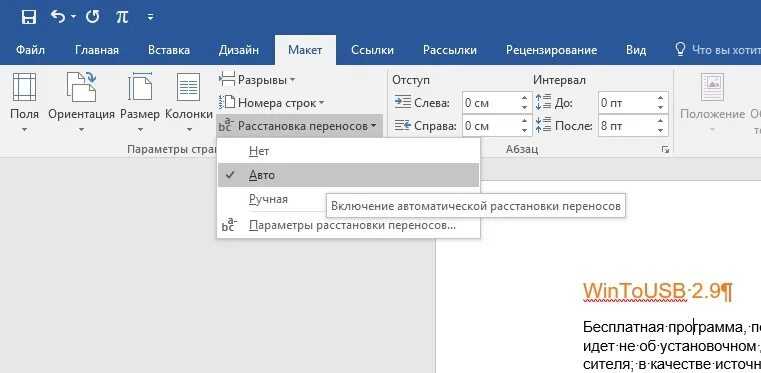
Task: Click the После spacing after field
Action: tap(626, 126)
